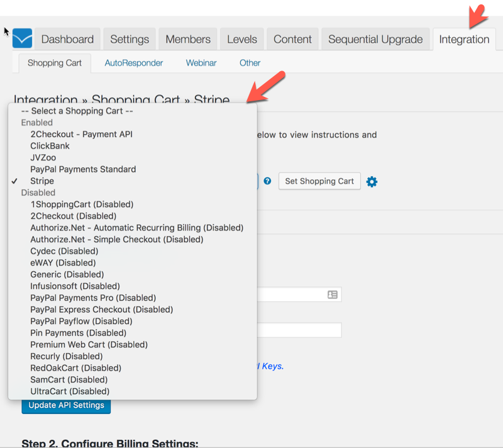Open the Sequential Upgrade tab
The image size is (503, 448).
pos(375,39)
